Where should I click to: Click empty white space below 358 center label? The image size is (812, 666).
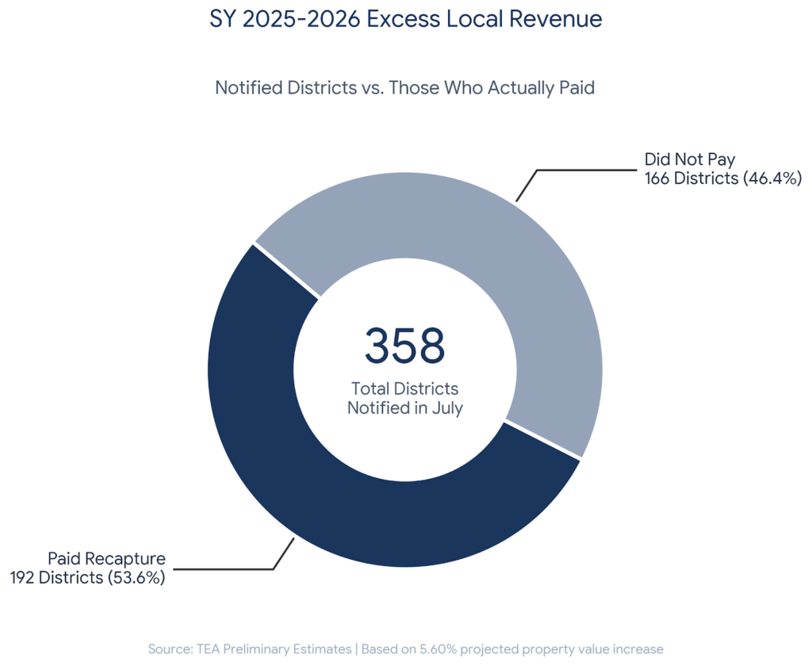click(x=404, y=452)
